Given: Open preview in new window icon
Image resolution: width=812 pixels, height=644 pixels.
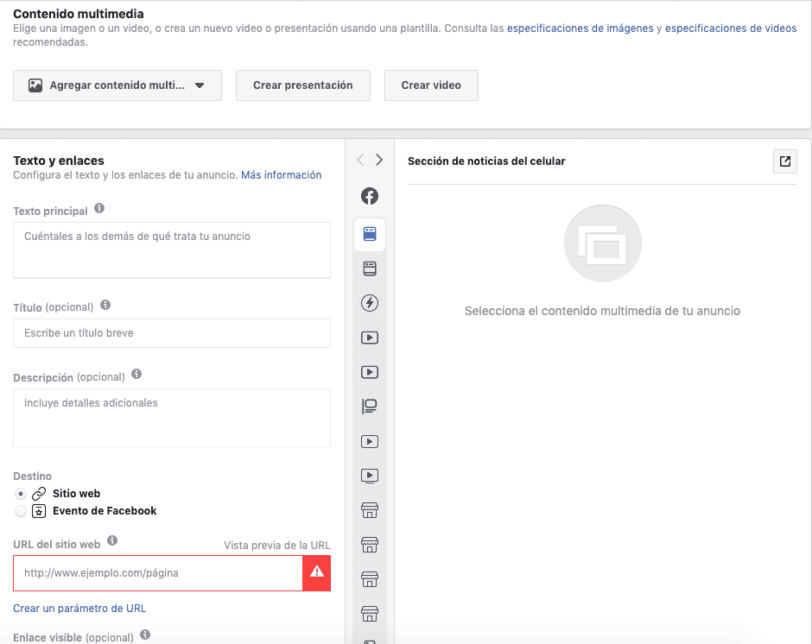Looking at the screenshot, I should (x=784, y=161).
